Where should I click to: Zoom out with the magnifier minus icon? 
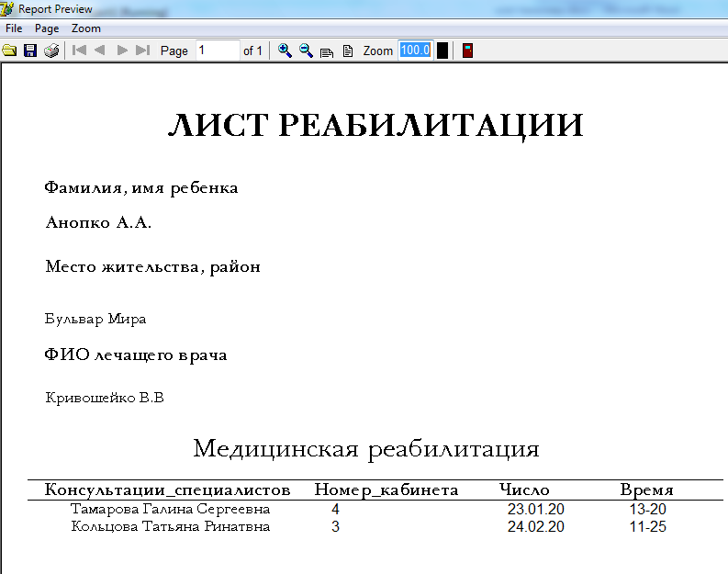pos(306,51)
